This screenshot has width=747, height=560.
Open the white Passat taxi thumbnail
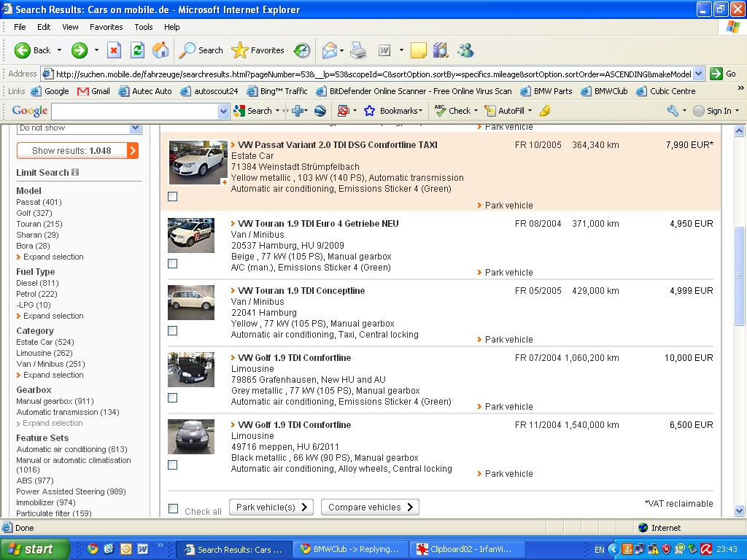[198, 163]
